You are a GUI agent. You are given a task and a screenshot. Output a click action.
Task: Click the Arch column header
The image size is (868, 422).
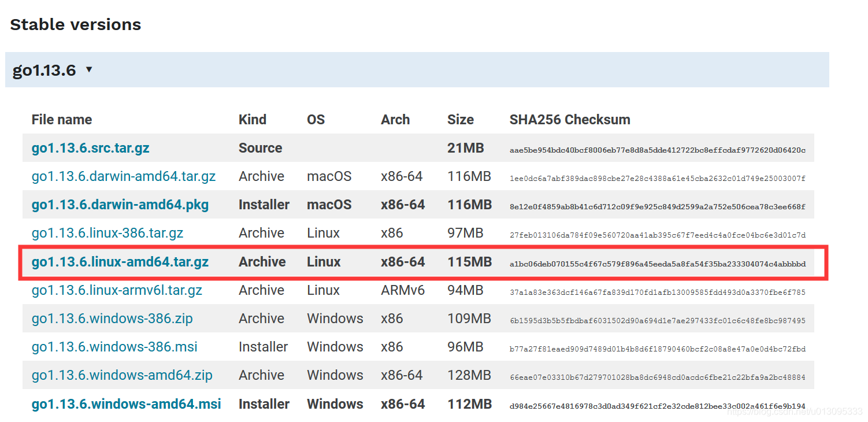pos(395,120)
